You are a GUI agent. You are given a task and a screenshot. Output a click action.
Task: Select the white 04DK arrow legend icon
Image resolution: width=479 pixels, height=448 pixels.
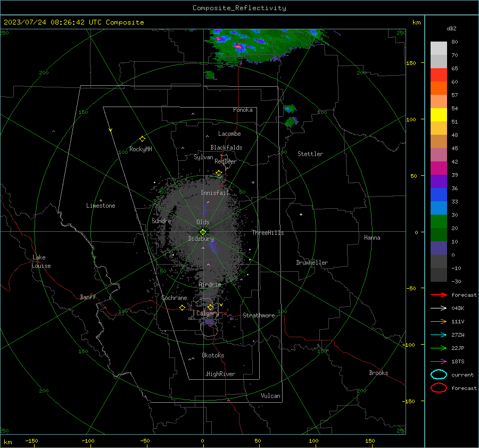[x=439, y=308]
